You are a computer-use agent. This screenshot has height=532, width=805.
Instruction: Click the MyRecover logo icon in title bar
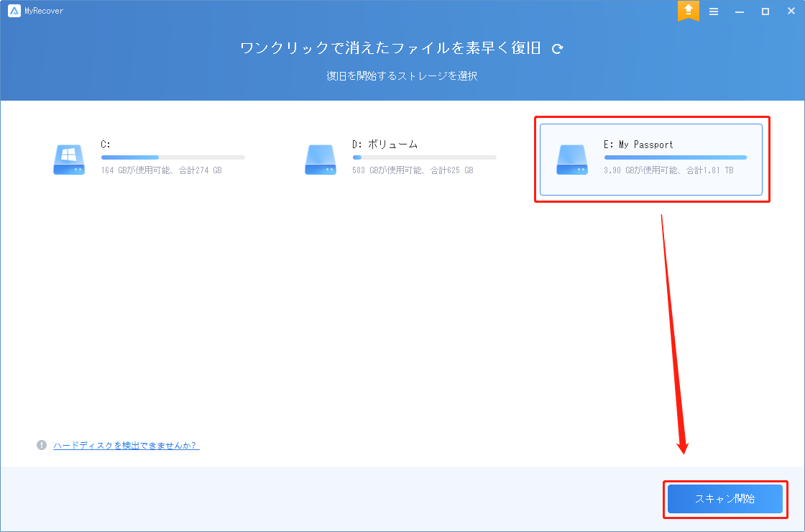14,10
